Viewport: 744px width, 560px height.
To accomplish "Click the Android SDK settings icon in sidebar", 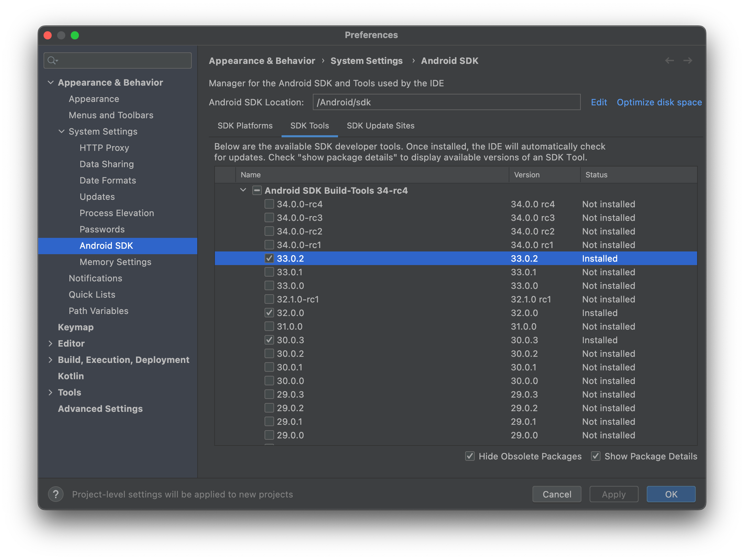I will 106,245.
